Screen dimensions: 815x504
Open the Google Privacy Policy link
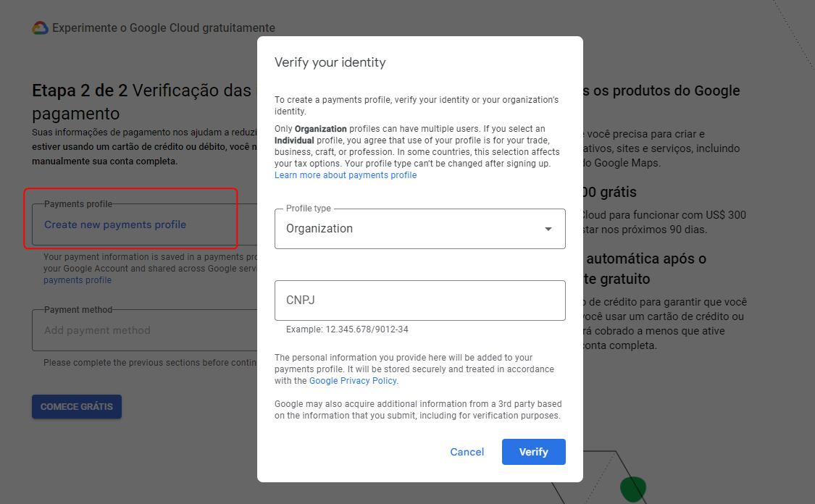pyautogui.click(x=353, y=381)
